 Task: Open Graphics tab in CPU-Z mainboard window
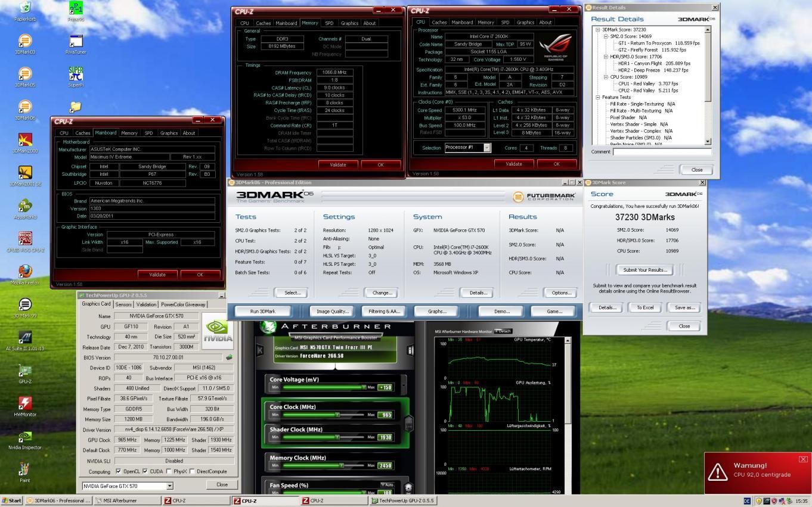(169, 133)
